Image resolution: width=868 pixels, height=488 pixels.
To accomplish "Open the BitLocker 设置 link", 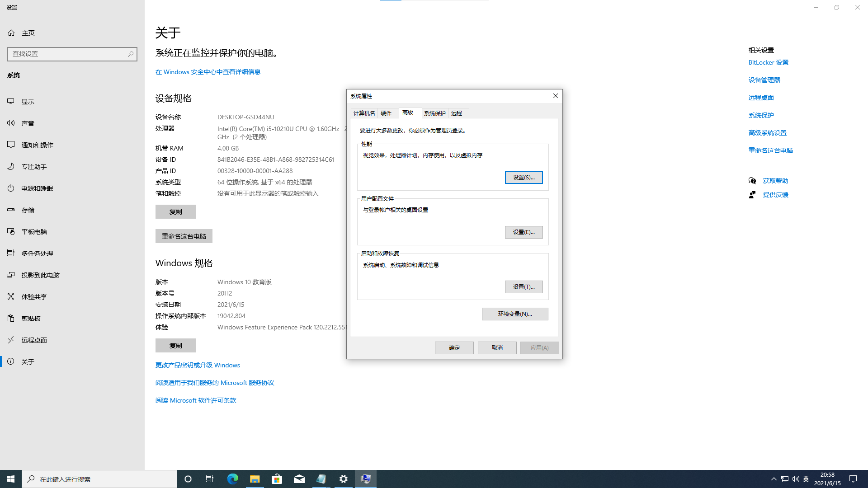I will (x=768, y=62).
